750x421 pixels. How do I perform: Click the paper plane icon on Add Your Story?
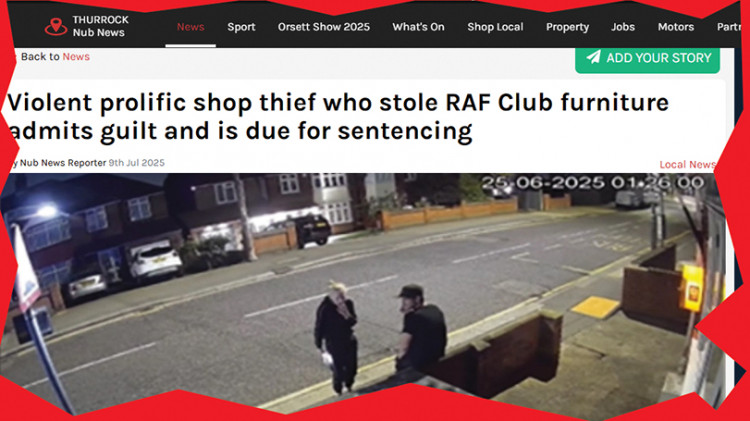click(594, 57)
